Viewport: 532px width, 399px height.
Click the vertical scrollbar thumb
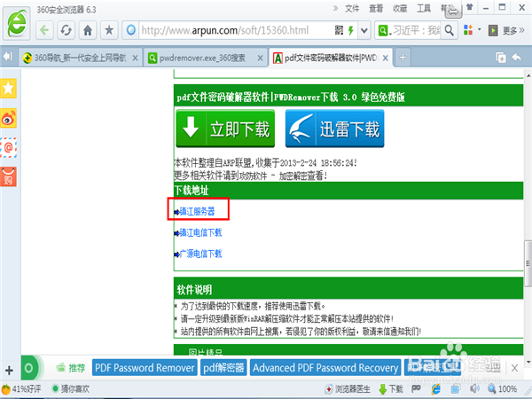click(x=528, y=263)
